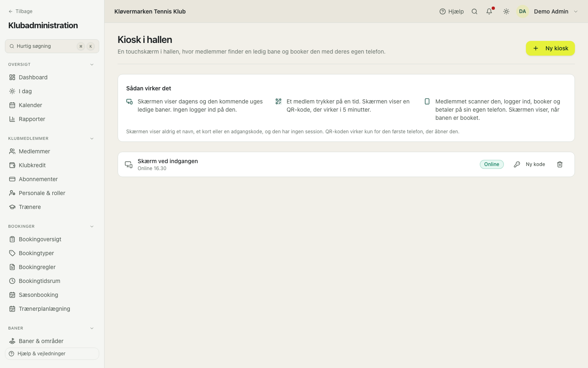Open Trænerplanlægning in sidebar

point(52,309)
